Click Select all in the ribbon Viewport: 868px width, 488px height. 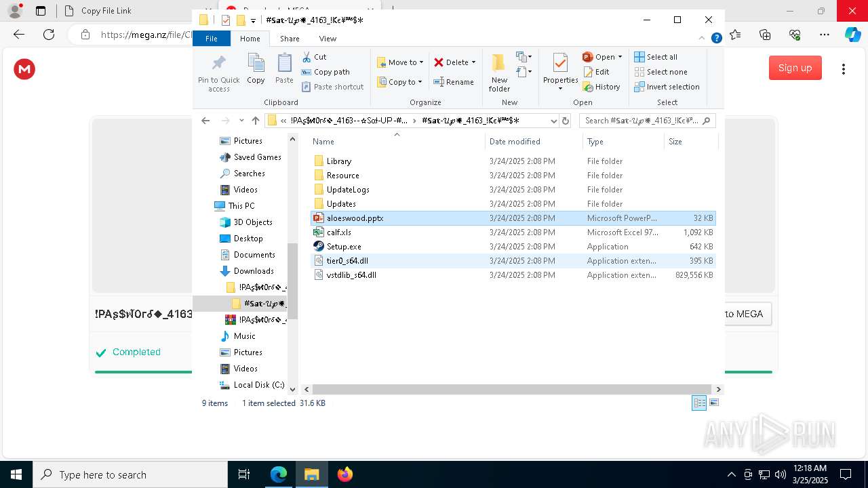point(656,57)
